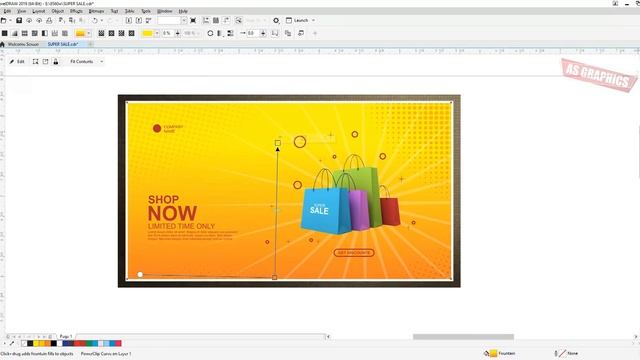This screenshot has height=360, width=640.
Task: Click the yellow node color swatch in property bar
Action: tap(147, 33)
